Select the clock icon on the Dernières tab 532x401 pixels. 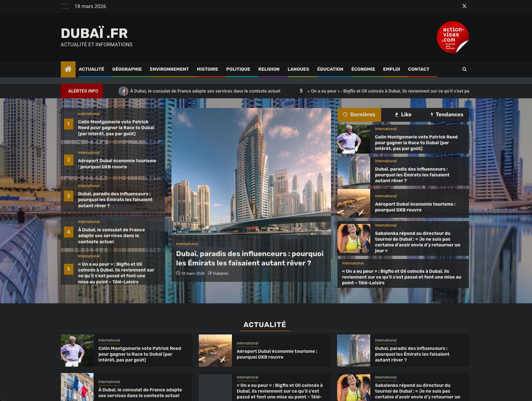tap(345, 114)
